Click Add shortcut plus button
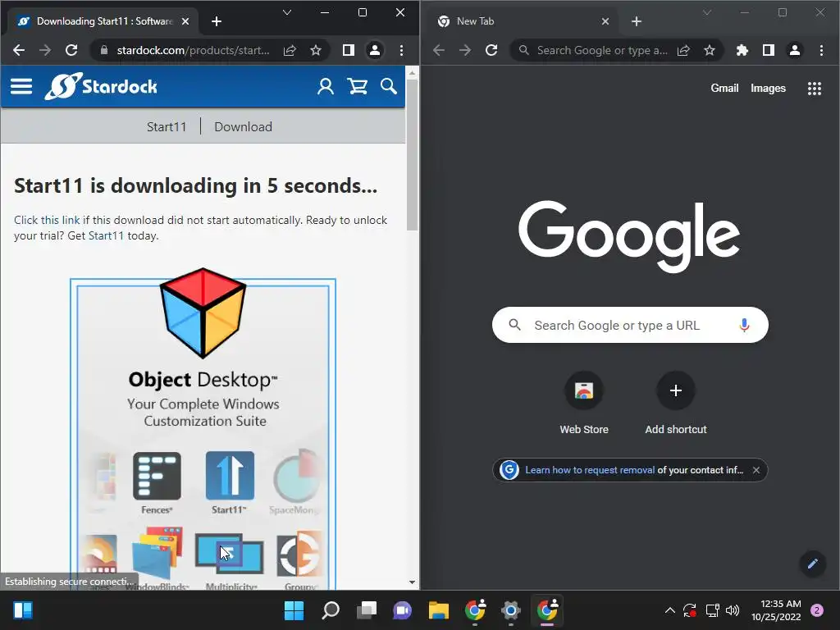The image size is (840, 630). coord(676,390)
